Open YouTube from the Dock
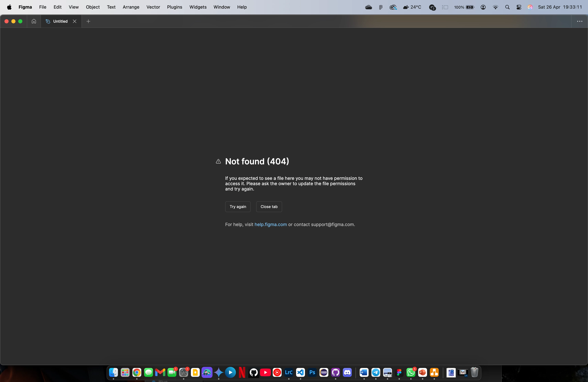 point(265,372)
